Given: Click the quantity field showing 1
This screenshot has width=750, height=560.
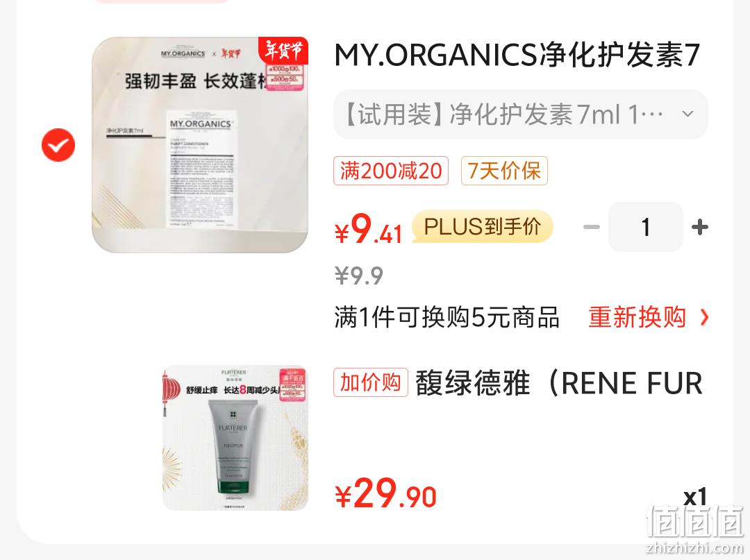Looking at the screenshot, I should click(646, 227).
